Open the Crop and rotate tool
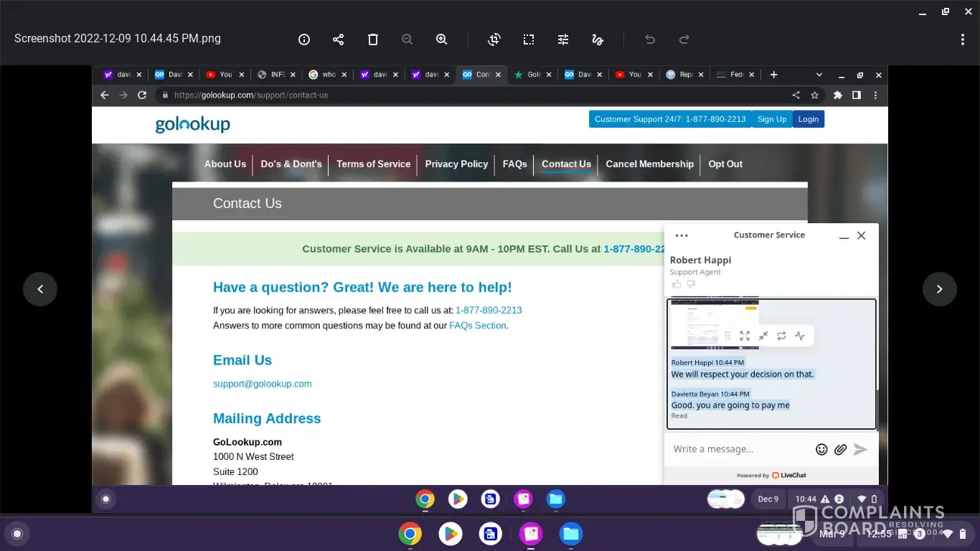 pyautogui.click(x=494, y=39)
